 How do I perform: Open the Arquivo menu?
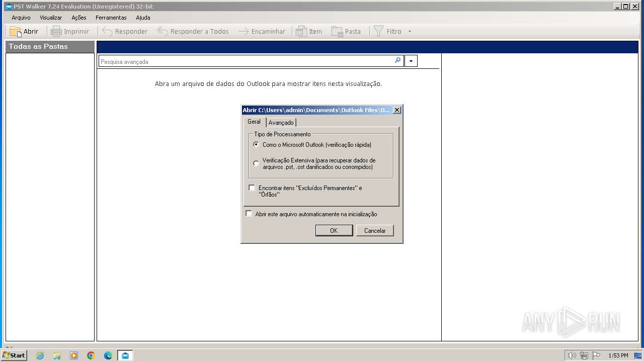[x=21, y=18]
